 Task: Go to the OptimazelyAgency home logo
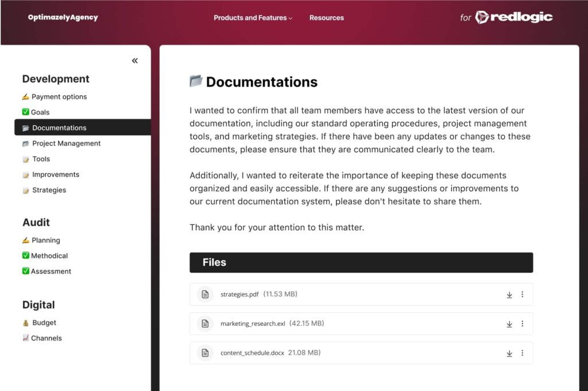(x=63, y=17)
